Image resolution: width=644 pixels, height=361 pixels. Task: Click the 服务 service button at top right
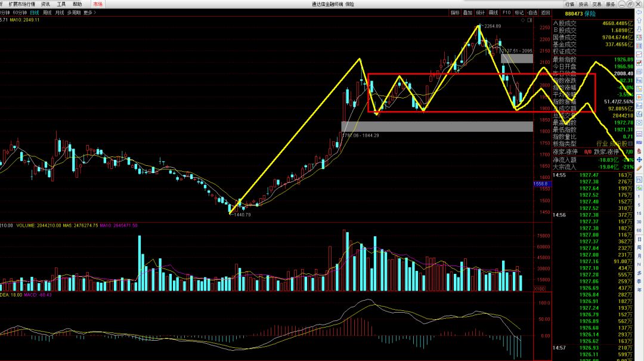[x=611, y=4]
